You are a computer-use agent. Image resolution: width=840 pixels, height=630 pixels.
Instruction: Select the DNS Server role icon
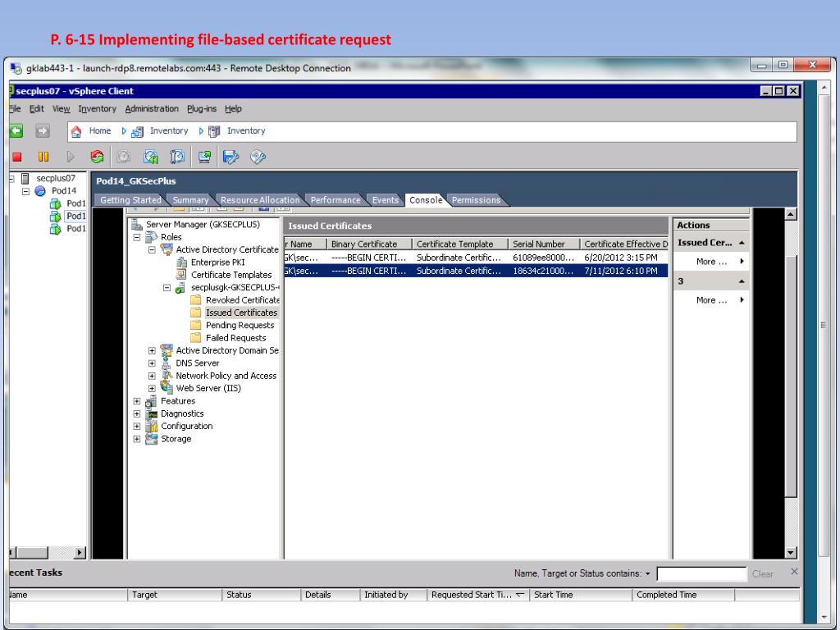point(167,363)
